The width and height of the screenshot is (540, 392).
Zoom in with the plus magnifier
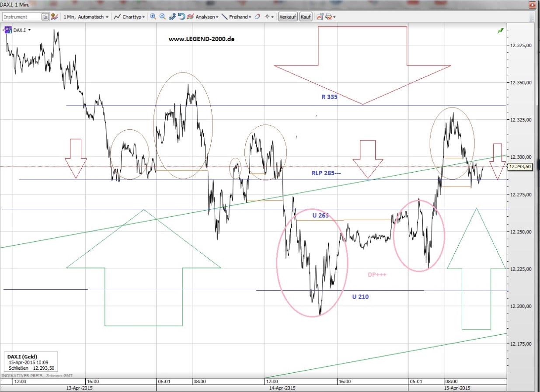[x=153, y=17]
